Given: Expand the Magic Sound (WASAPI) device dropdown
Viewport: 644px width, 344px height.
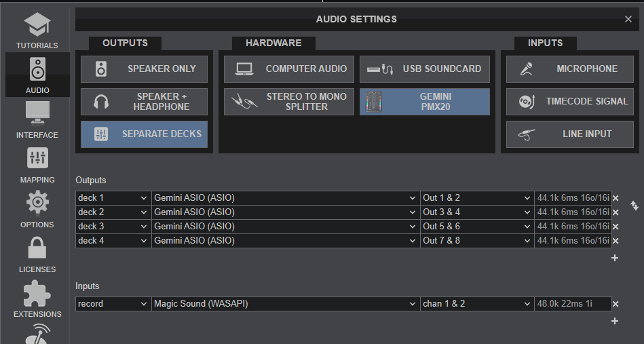Looking at the screenshot, I should click(x=284, y=304).
